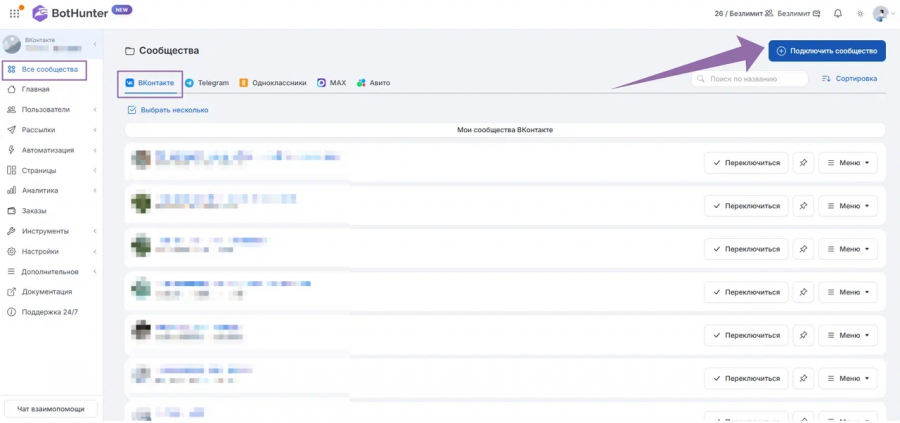Open Документация external link icon
The image size is (900, 423).
pos(11,292)
